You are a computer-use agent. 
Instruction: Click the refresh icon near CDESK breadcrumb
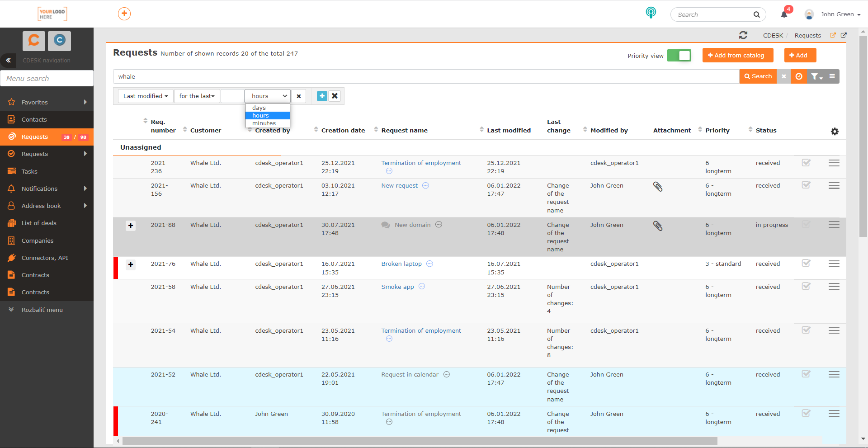click(x=743, y=35)
